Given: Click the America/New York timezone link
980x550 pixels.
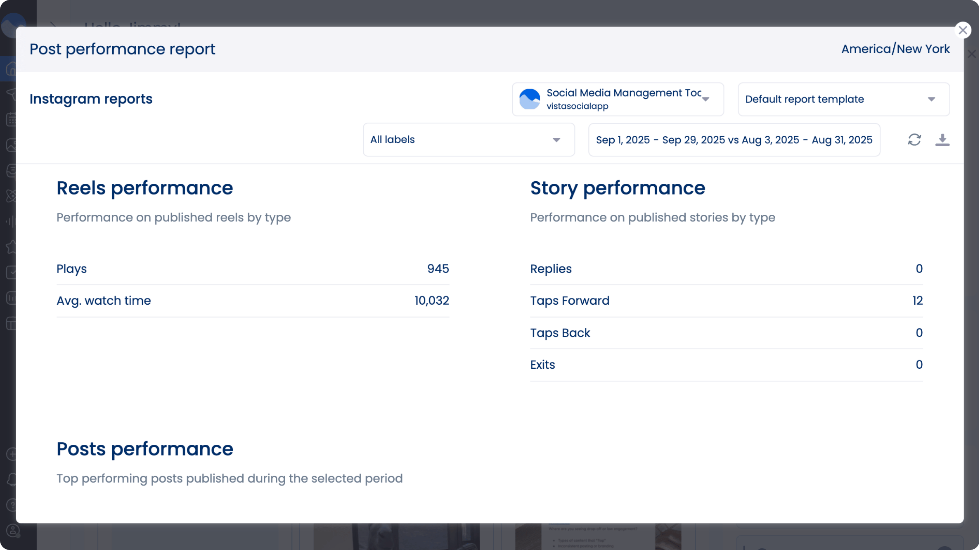Looking at the screenshot, I should pos(895,49).
